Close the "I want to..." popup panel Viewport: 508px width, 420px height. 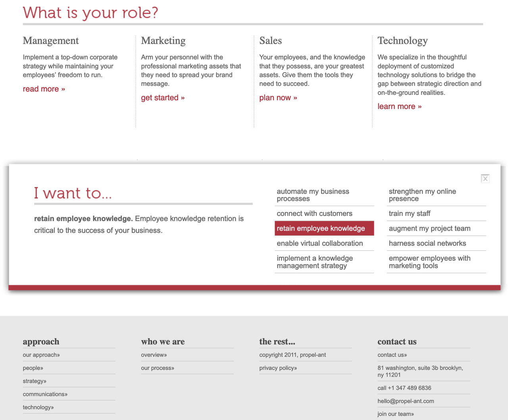(485, 179)
